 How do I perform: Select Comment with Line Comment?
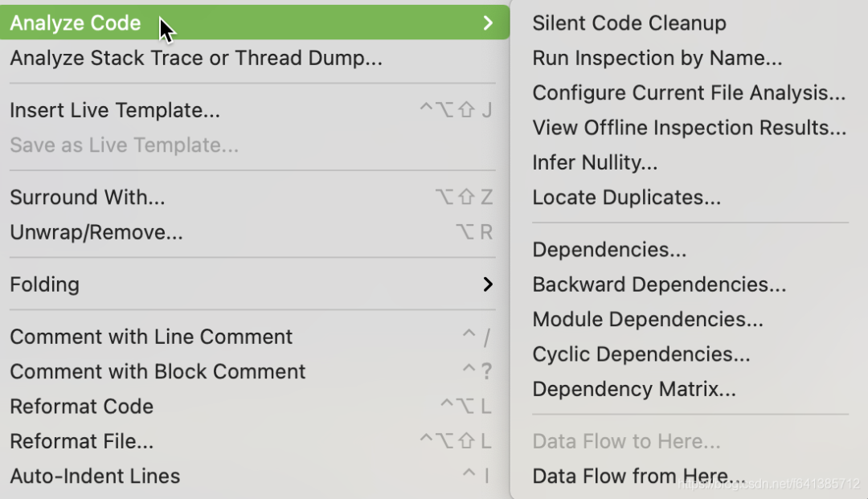click(x=151, y=337)
